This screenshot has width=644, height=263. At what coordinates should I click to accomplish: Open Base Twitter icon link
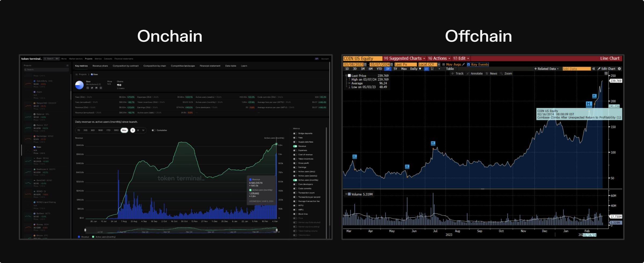coord(92,88)
